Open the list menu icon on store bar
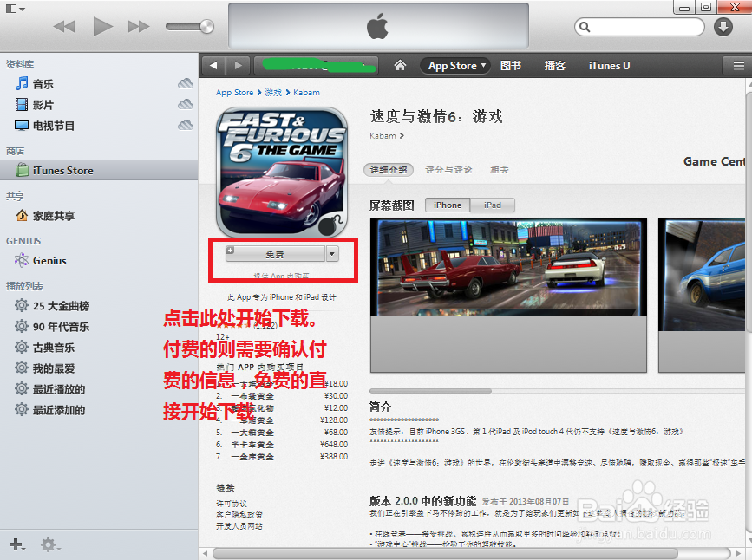 [x=739, y=66]
